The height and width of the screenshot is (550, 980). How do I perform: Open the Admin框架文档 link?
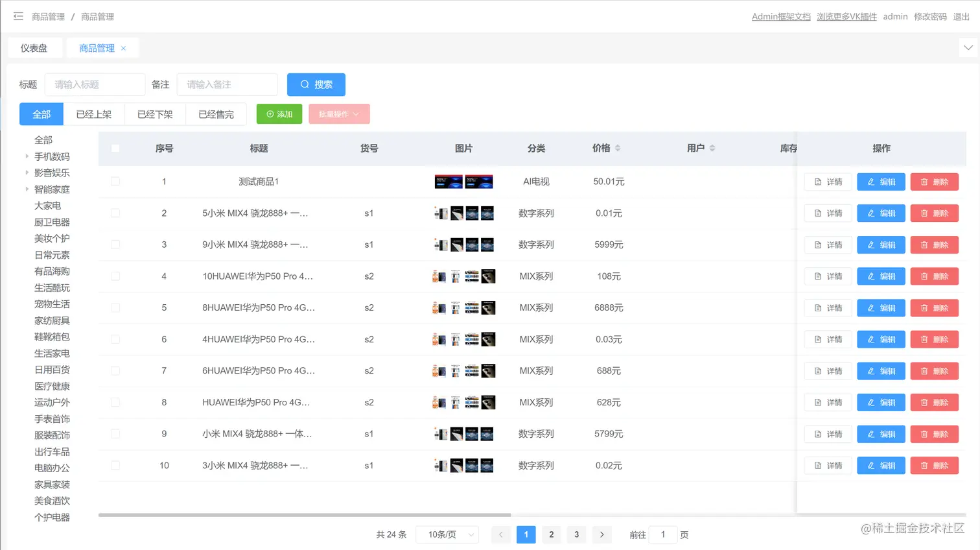point(781,17)
